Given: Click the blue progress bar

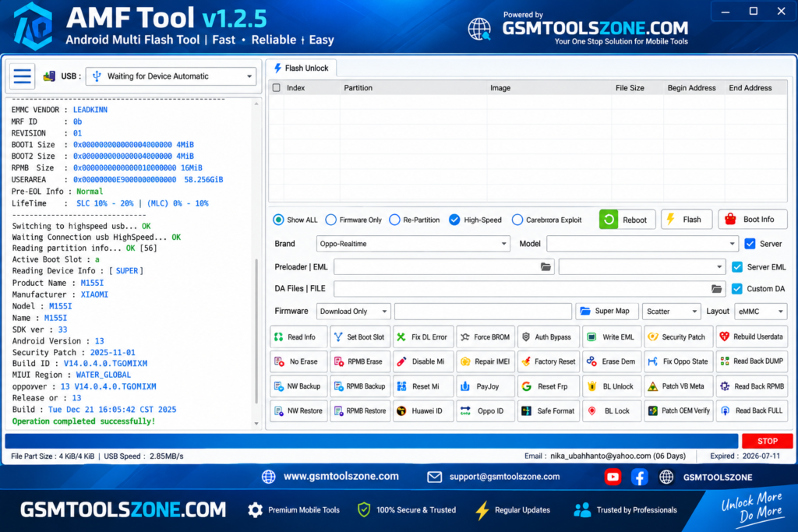Looking at the screenshot, I should pyautogui.click(x=372, y=441).
